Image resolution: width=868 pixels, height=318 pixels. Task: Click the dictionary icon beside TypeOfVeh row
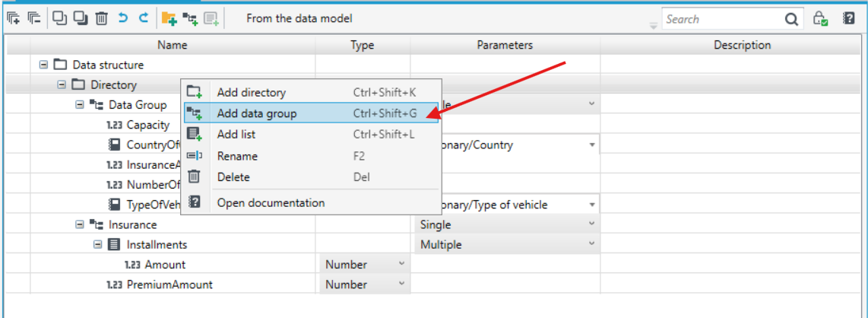[x=114, y=205]
